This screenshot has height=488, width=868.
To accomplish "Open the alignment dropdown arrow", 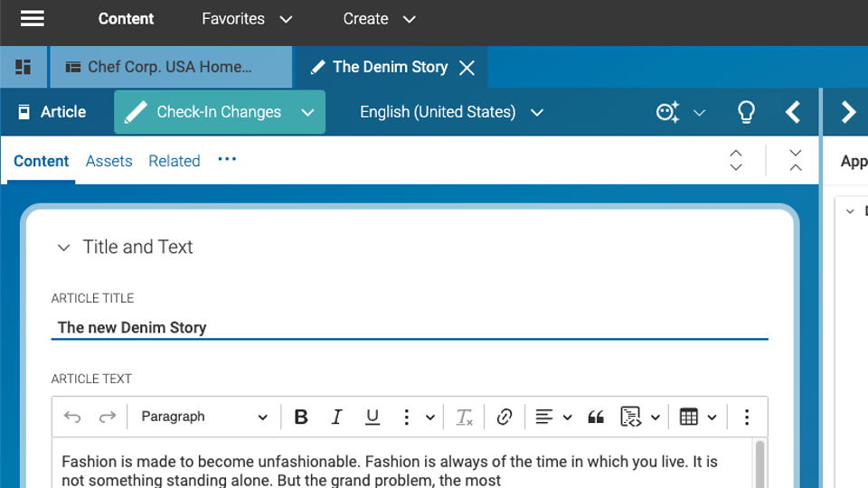I will click(568, 418).
